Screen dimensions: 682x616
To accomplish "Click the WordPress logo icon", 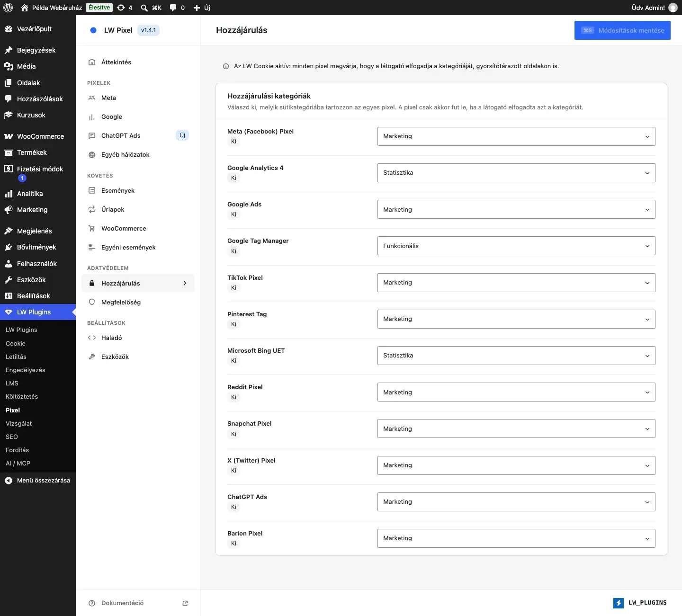I will pos(8,8).
